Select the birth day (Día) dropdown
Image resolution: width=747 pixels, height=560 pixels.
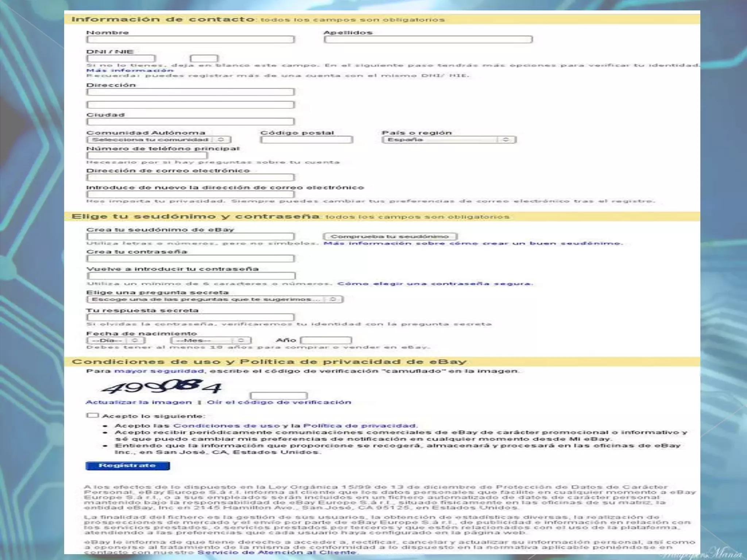[x=116, y=341]
